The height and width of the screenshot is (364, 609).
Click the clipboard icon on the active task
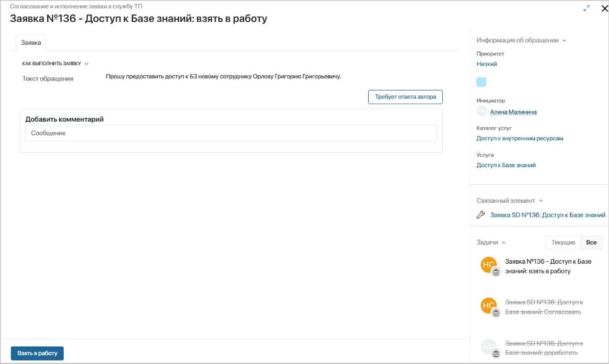(496, 272)
